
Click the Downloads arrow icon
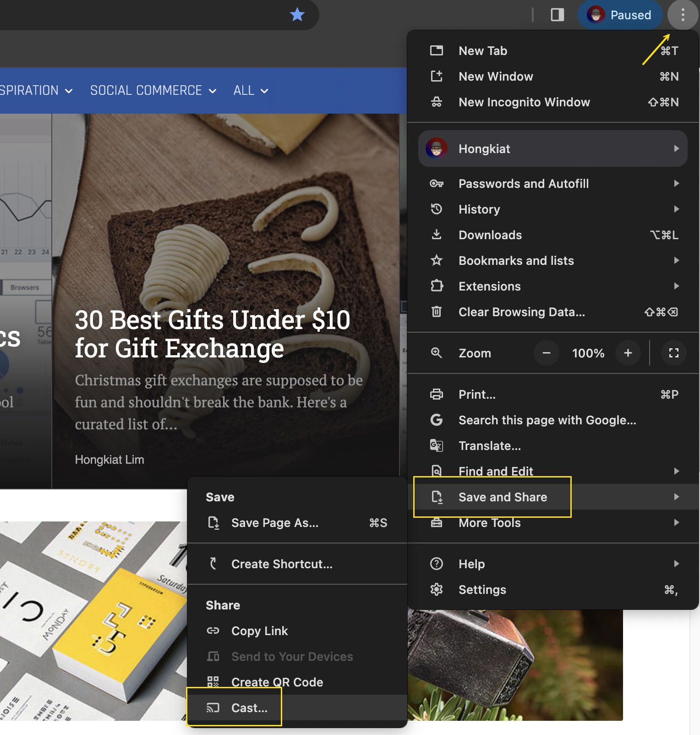(437, 235)
